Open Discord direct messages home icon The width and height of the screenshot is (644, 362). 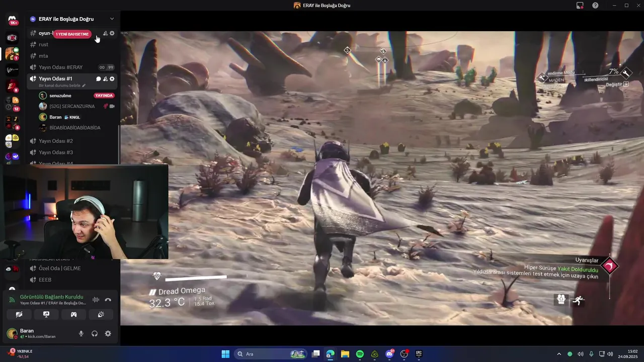(13, 20)
